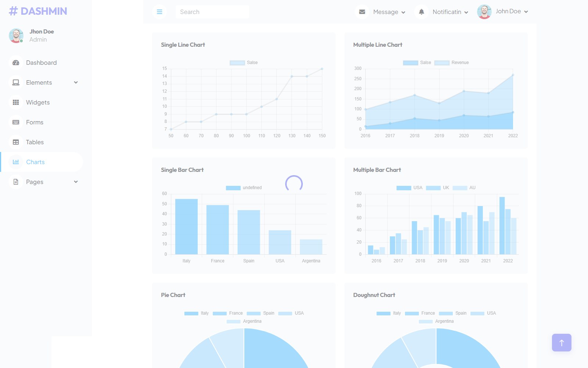Image resolution: width=588 pixels, height=368 pixels.
Task: Click the Admin role label in sidebar
Action: (x=38, y=40)
